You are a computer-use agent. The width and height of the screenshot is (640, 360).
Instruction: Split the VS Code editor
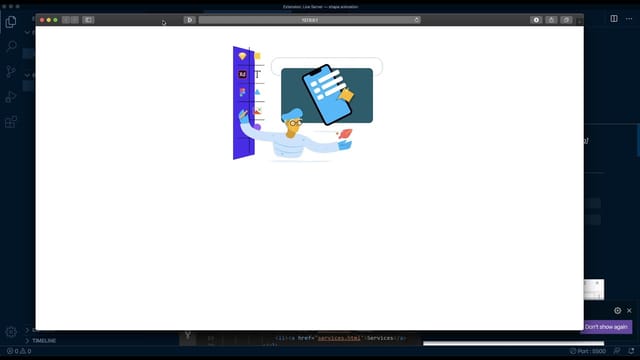coord(614,19)
